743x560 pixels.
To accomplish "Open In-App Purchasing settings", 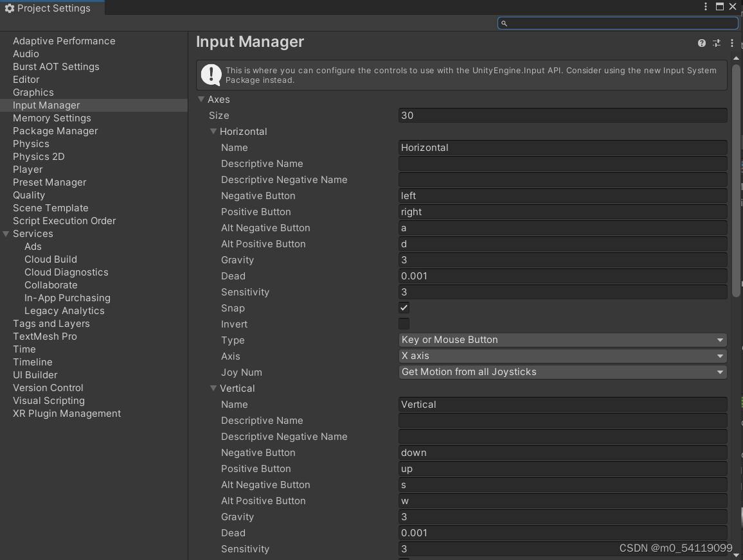I will click(x=67, y=298).
